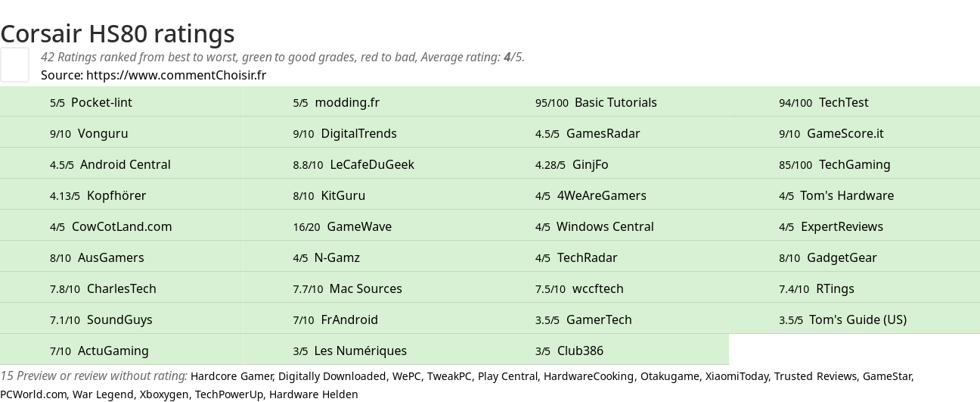Screen dimensions: 980x402
Task: Open the Club386 3/5 review
Action: pos(607,351)
